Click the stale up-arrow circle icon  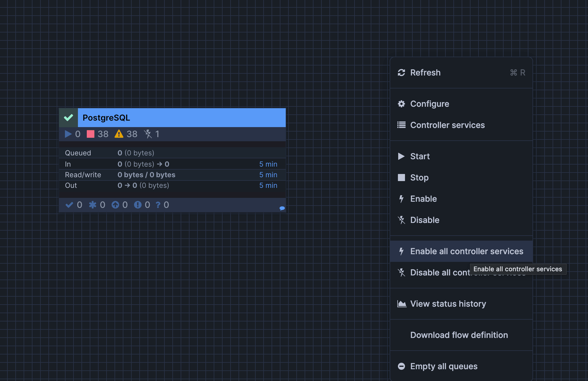pos(115,205)
